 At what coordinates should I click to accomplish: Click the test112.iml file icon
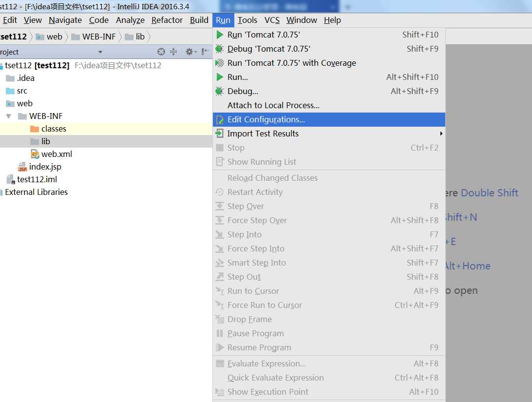coord(11,179)
